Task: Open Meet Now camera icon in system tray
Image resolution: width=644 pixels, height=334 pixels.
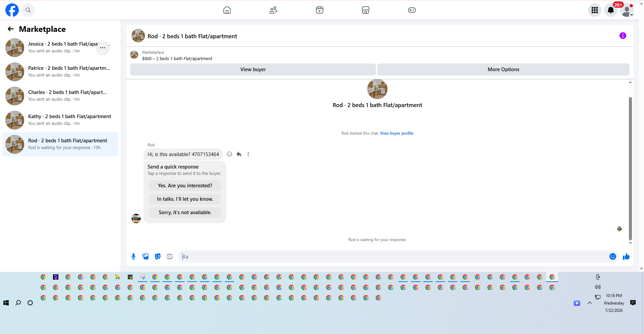Action: tap(598, 277)
